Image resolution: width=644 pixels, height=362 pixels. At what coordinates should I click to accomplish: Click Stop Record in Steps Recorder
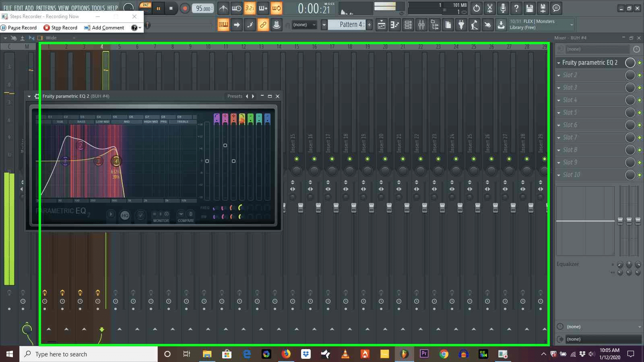(60, 28)
